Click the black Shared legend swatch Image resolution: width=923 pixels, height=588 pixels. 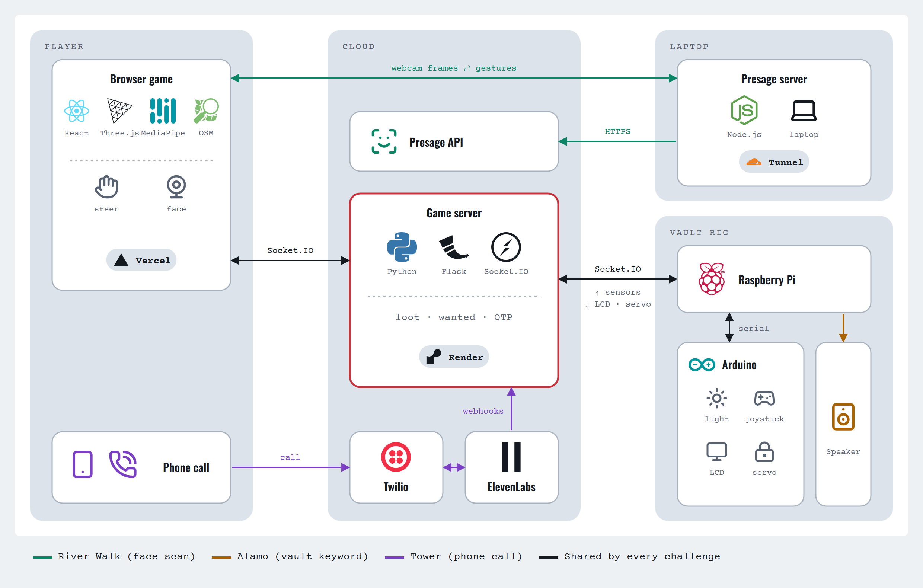[549, 557]
